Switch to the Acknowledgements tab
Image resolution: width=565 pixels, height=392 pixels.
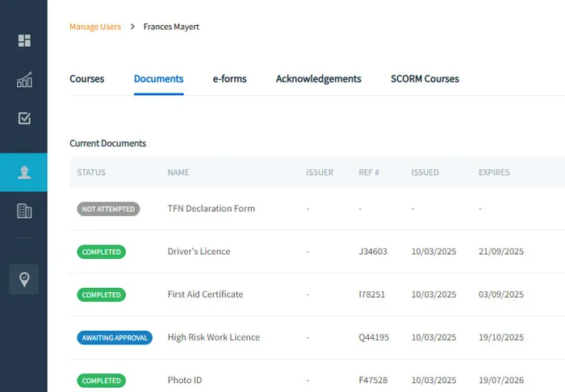click(318, 79)
